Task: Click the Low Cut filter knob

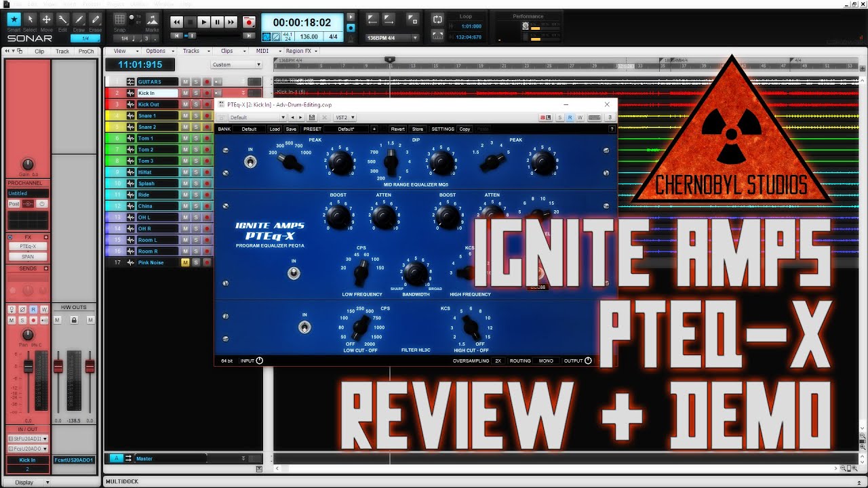Action: [x=359, y=327]
